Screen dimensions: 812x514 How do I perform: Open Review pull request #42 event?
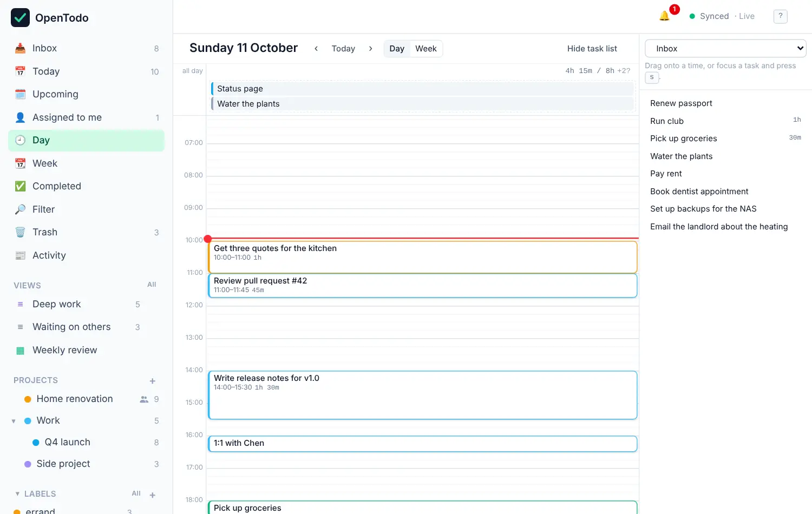pos(422,286)
